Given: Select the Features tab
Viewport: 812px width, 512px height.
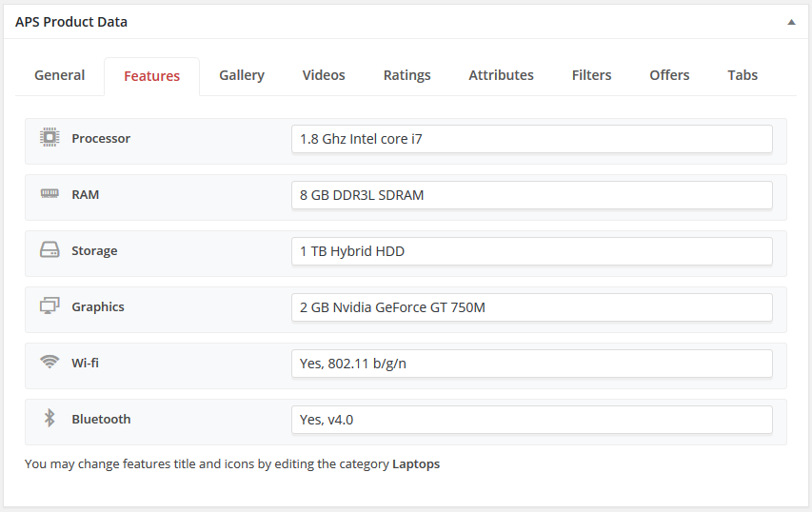Looking at the screenshot, I should tap(151, 76).
